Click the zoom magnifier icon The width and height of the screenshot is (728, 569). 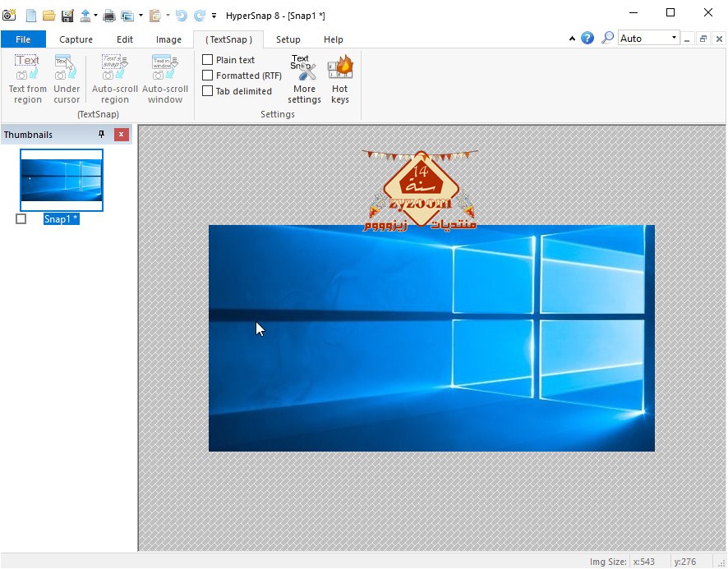(x=607, y=38)
